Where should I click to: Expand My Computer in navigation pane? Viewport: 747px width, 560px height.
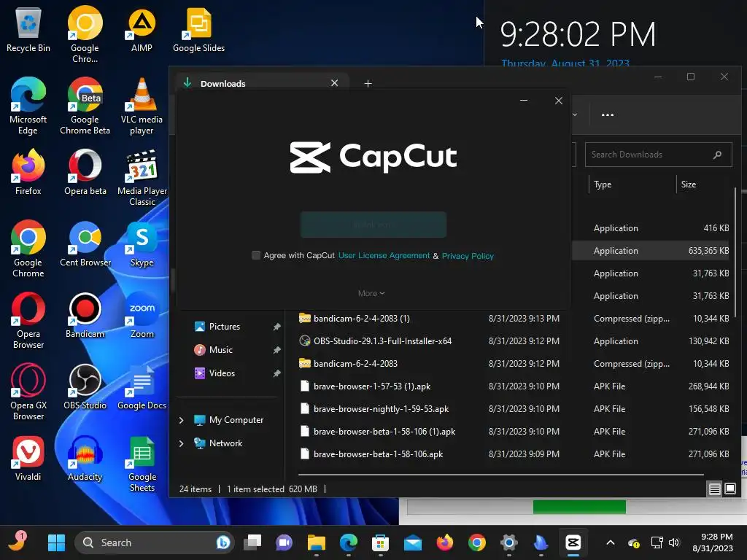click(x=181, y=420)
